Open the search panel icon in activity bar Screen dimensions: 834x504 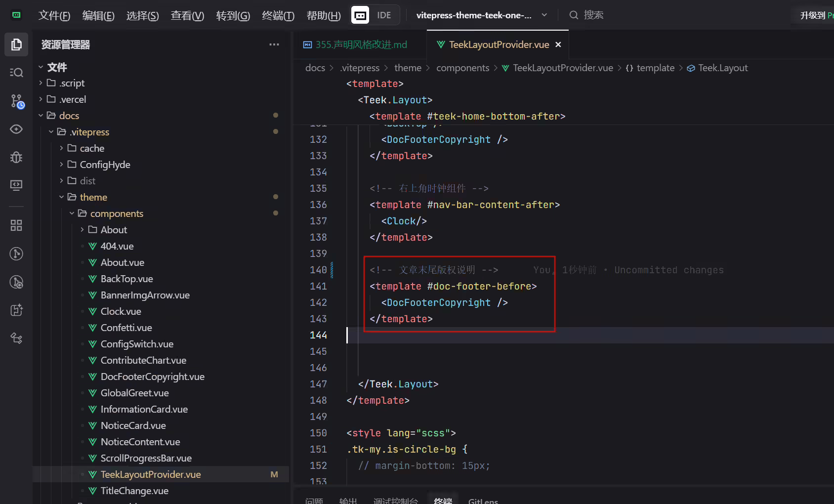point(16,73)
